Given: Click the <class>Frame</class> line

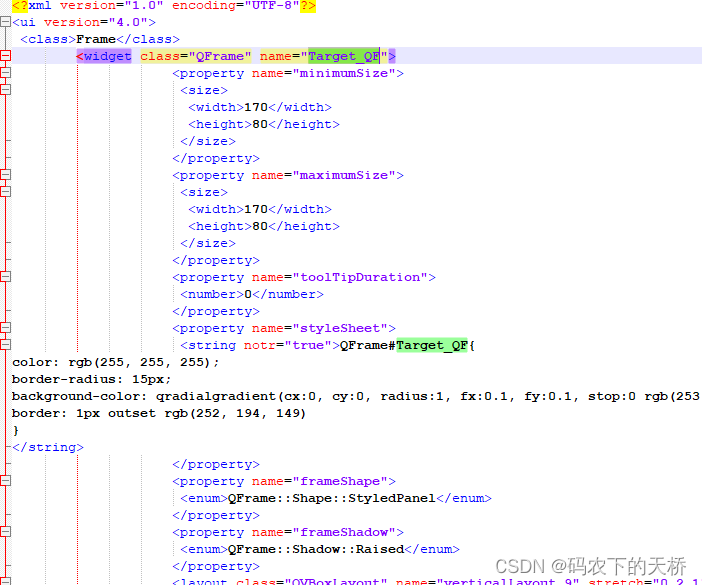Looking at the screenshot, I should [x=100, y=39].
